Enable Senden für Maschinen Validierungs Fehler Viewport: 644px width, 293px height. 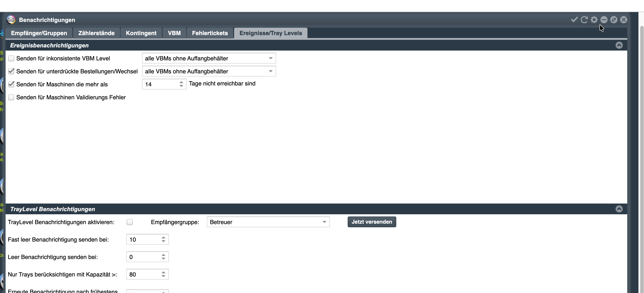(x=11, y=97)
